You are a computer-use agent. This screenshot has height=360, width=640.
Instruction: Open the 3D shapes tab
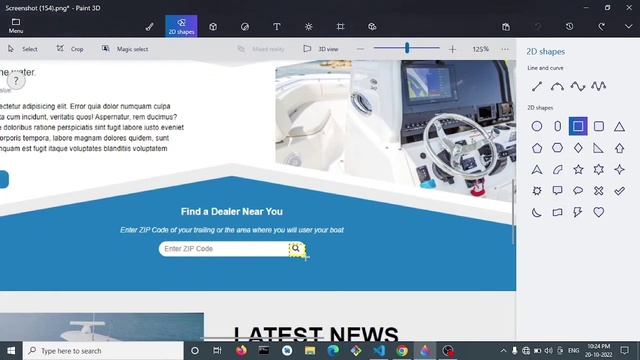pos(213,27)
